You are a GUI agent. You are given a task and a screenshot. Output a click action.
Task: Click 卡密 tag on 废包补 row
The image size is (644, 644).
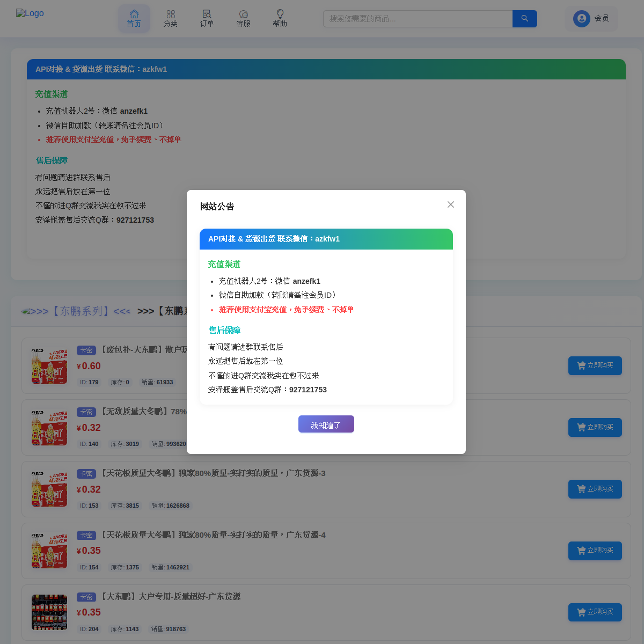click(x=86, y=350)
